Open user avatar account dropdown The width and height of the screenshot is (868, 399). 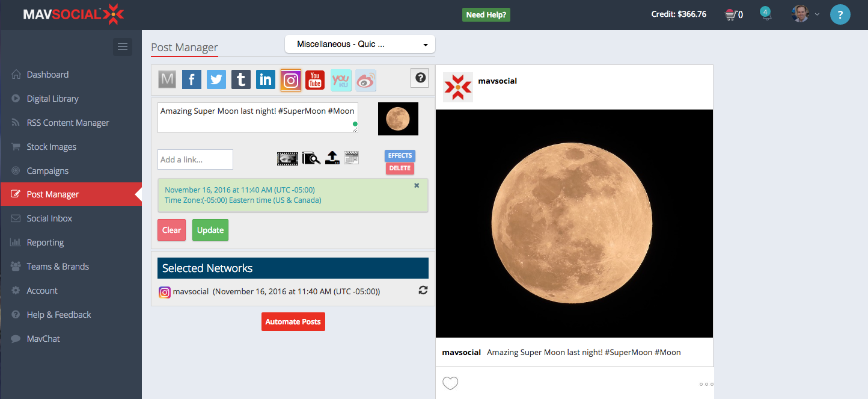click(805, 14)
